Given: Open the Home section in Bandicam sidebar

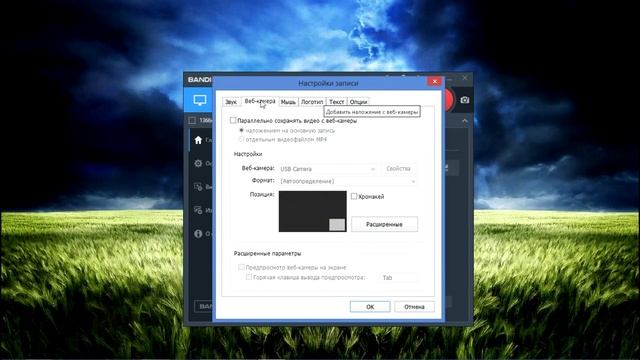Looking at the screenshot, I should [x=198, y=140].
